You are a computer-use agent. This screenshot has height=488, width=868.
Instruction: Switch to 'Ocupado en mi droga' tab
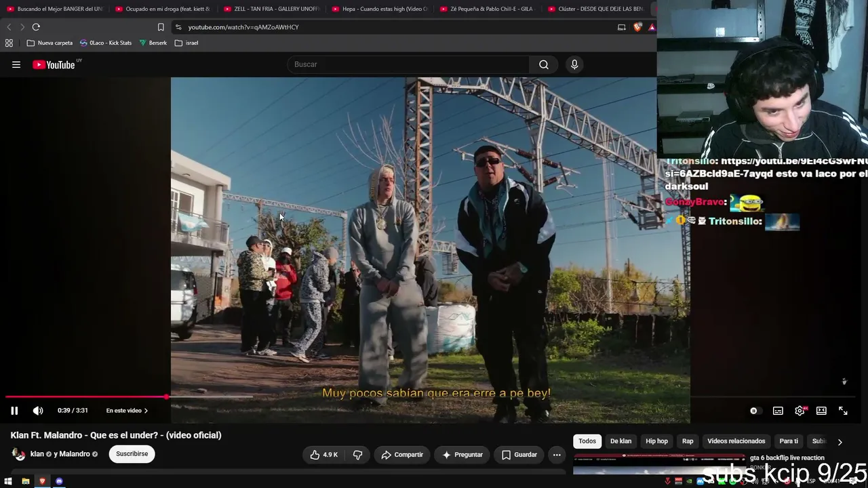coord(163,9)
